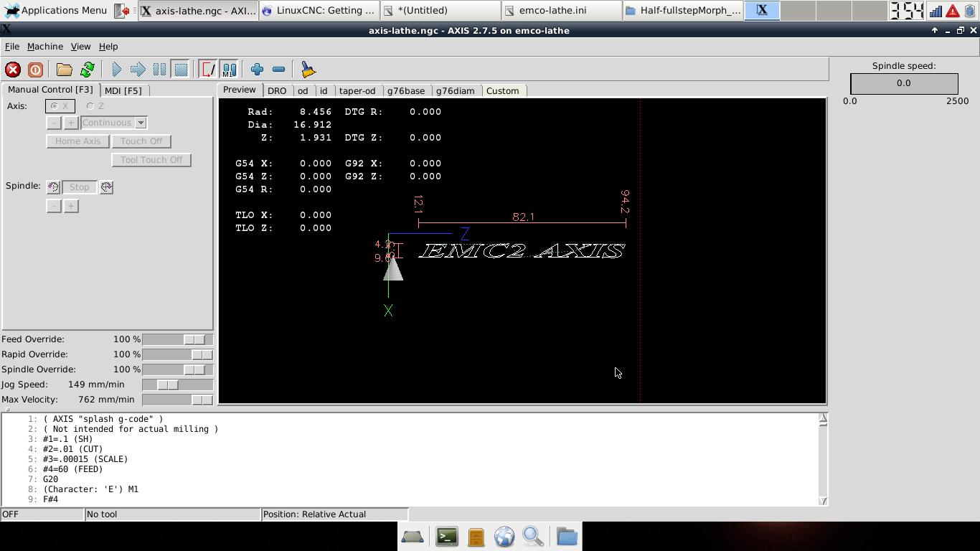The width and height of the screenshot is (980, 551).
Task: Click the Touch Off button
Action: point(141,141)
